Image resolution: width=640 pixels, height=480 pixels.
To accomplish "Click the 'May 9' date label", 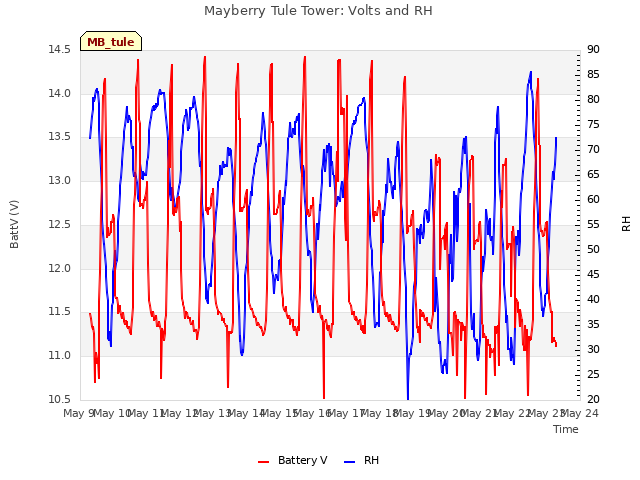I will pos(78,413).
